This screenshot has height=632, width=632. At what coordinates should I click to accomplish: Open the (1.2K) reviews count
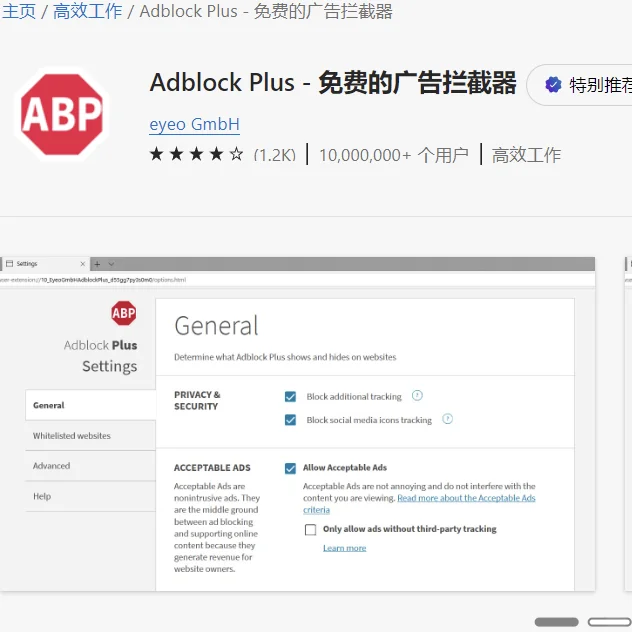click(274, 155)
